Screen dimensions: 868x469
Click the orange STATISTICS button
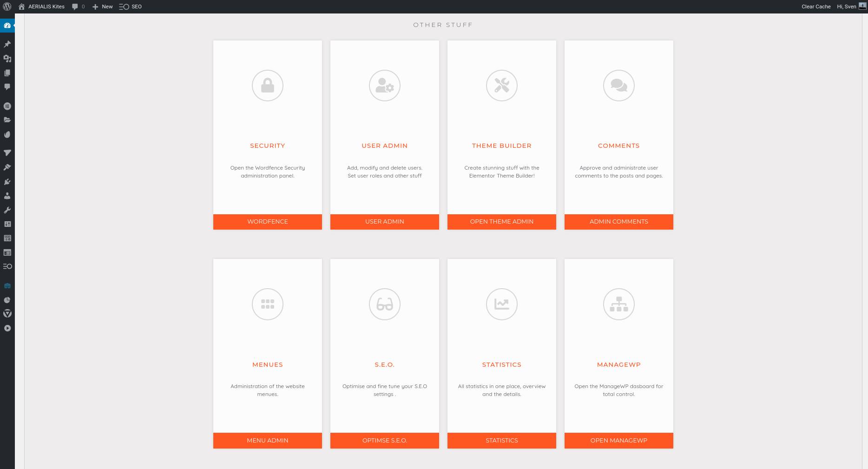point(502,441)
